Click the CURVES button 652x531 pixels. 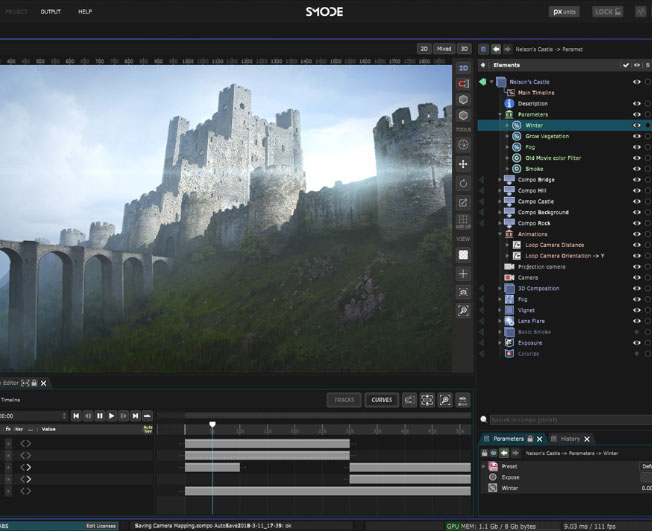[x=381, y=400]
